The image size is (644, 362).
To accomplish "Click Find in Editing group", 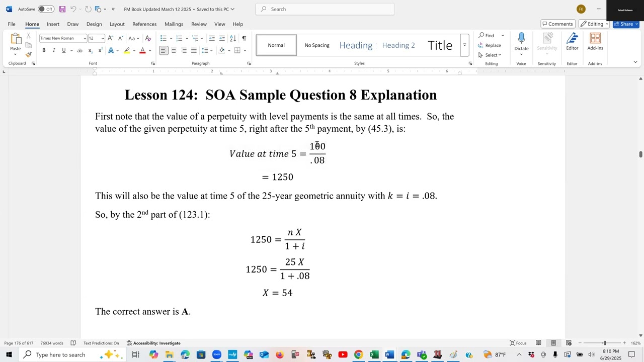I will click(x=487, y=35).
